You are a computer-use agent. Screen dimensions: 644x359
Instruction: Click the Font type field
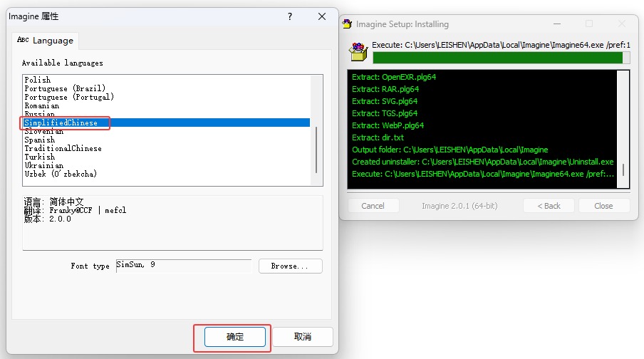pyautogui.click(x=183, y=266)
